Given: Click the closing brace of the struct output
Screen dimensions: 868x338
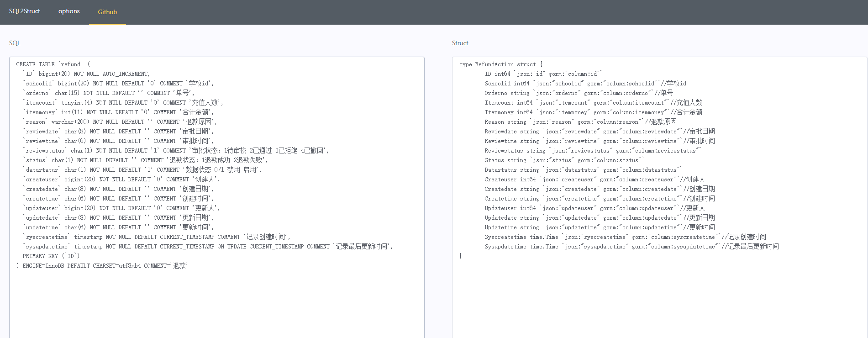Looking at the screenshot, I should [x=460, y=256].
